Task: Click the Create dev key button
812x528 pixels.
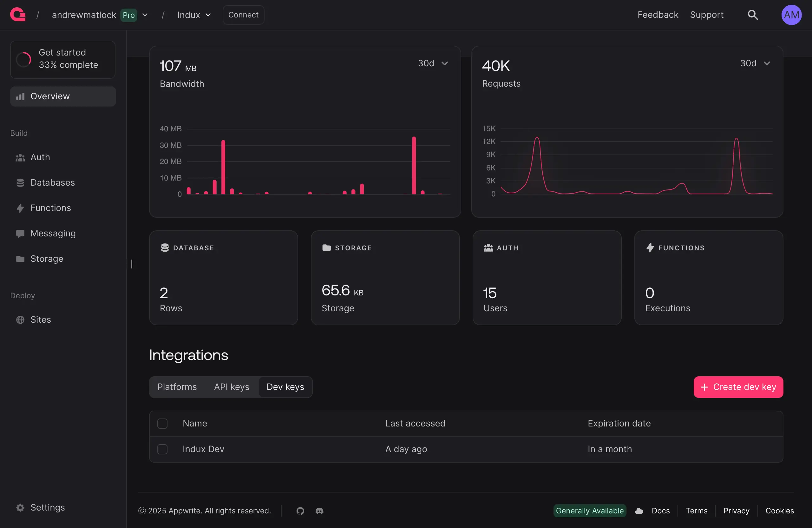Action: [738, 387]
